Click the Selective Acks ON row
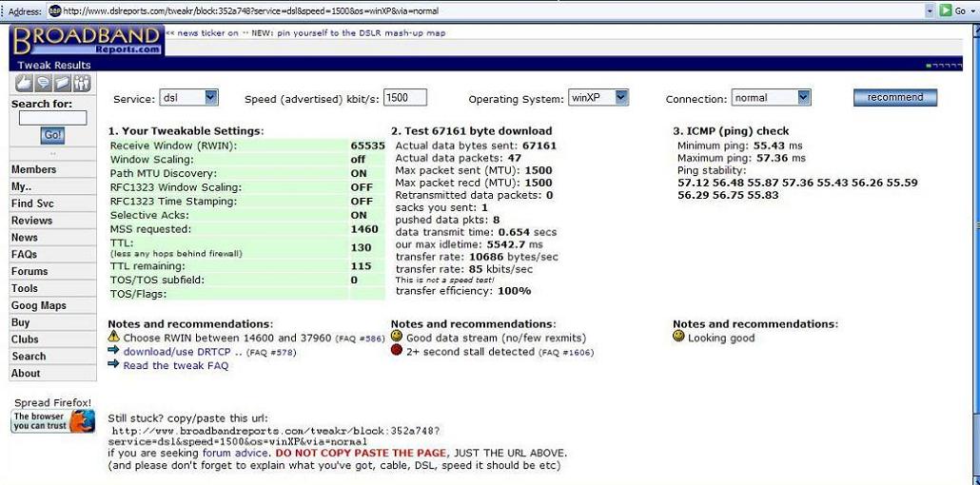 [x=246, y=215]
